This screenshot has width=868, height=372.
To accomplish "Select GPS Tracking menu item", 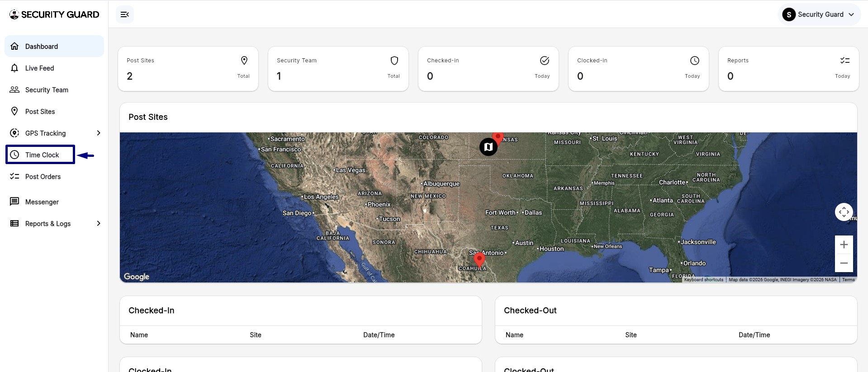I will point(54,133).
